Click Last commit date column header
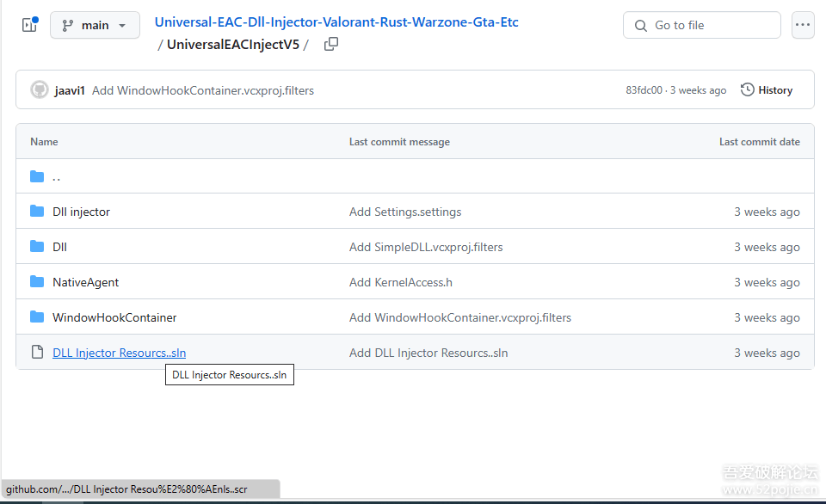826x504 pixels. point(759,142)
